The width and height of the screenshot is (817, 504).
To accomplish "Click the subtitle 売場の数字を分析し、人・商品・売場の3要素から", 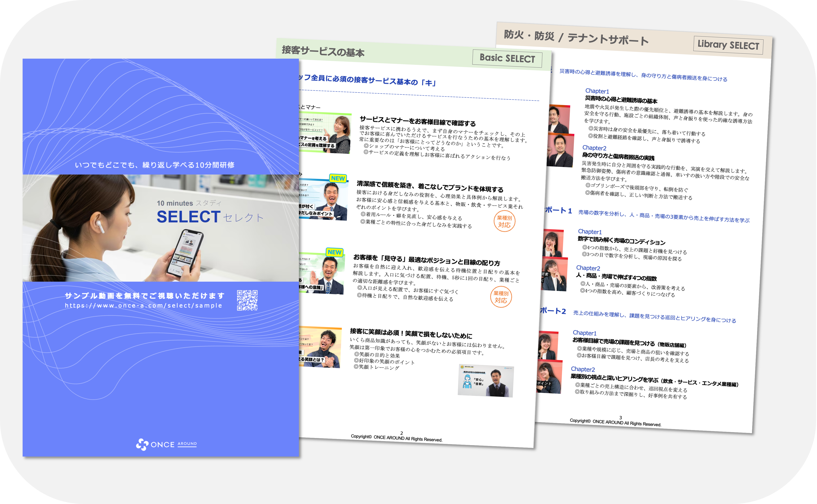I will pos(664,216).
